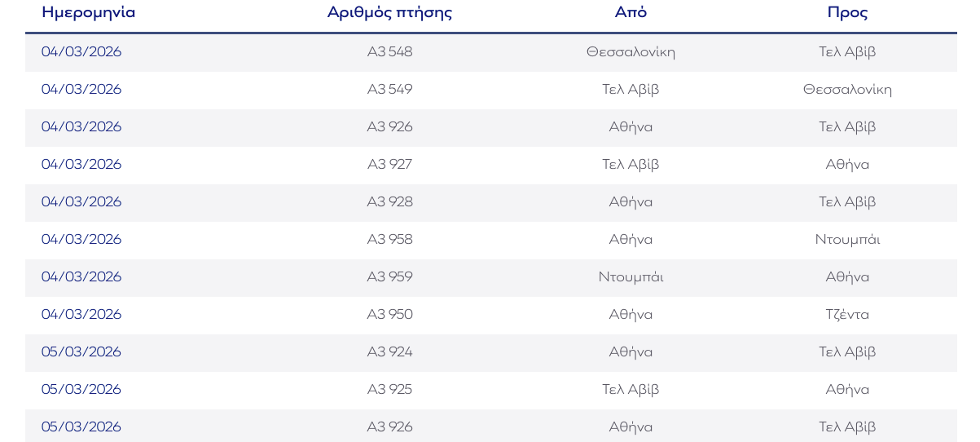Click the Τζέντα destination cell

pos(847,315)
